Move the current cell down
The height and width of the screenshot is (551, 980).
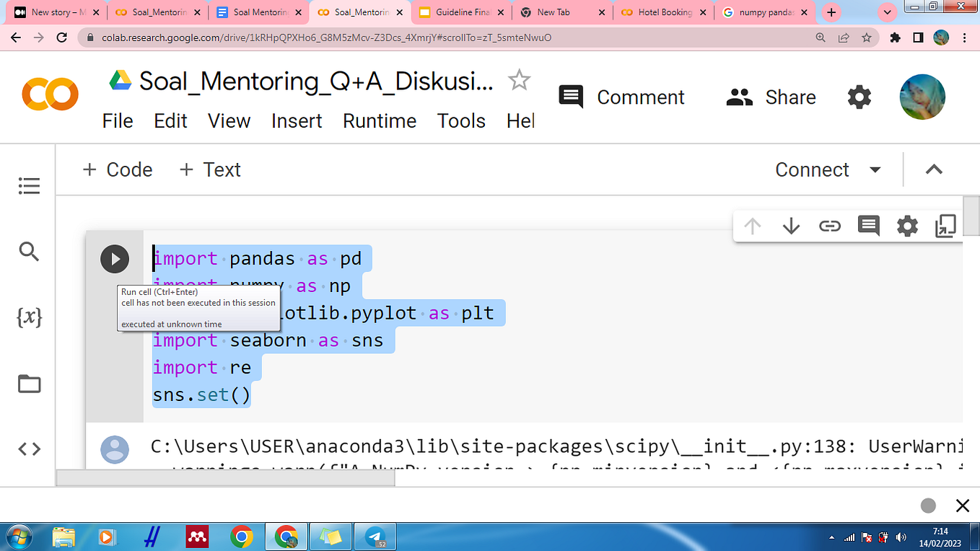(790, 226)
